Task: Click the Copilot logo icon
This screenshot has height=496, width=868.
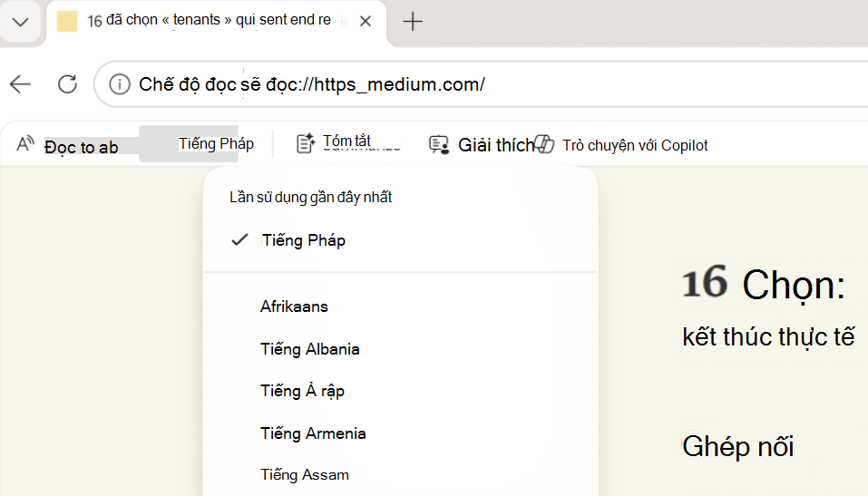Action: pyautogui.click(x=544, y=144)
